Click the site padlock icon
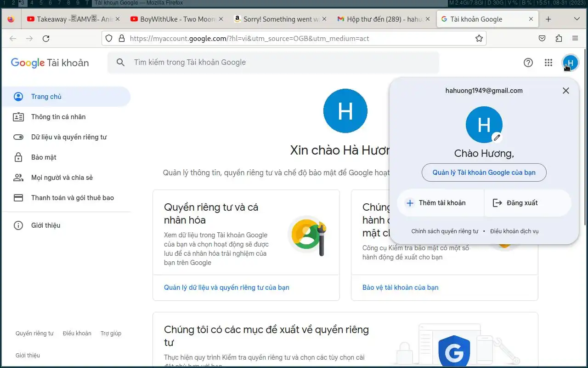The width and height of the screenshot is (588, 368). 122,39
